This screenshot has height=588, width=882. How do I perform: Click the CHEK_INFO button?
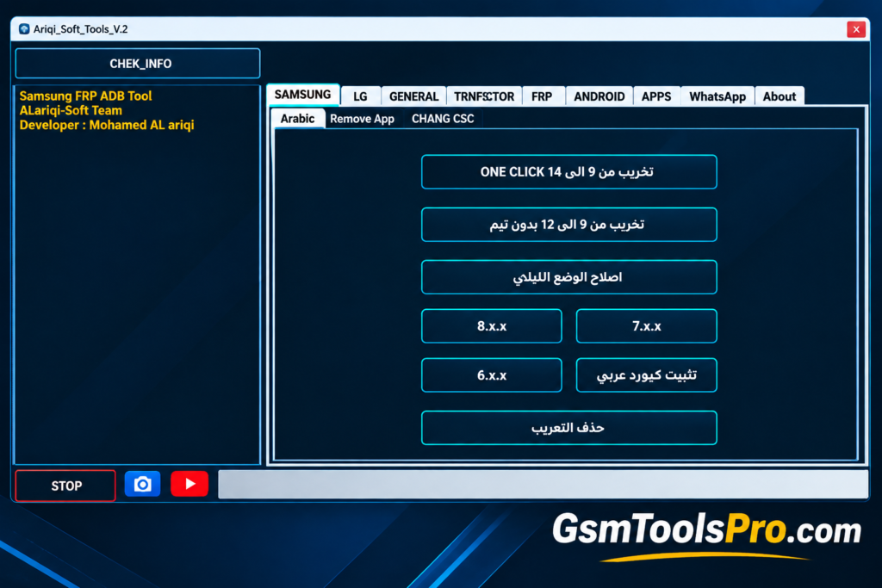pyautogui.click(x=138, y=64)
